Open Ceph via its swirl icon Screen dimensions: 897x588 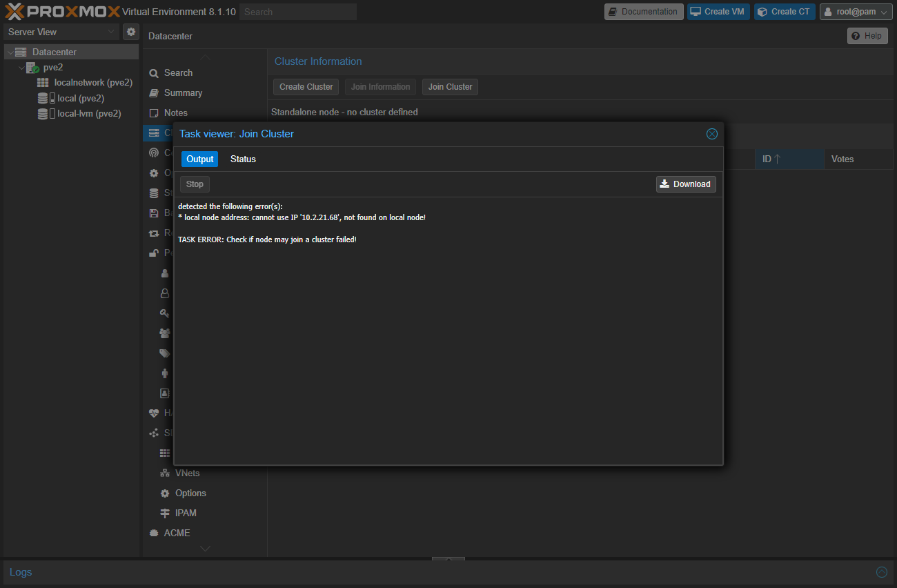click(x=154, y=153)
